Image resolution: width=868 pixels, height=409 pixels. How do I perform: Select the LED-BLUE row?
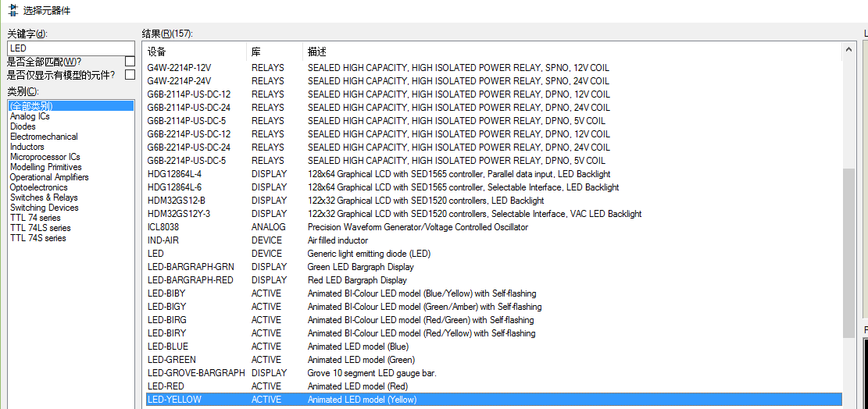click(x=494, y=346)
